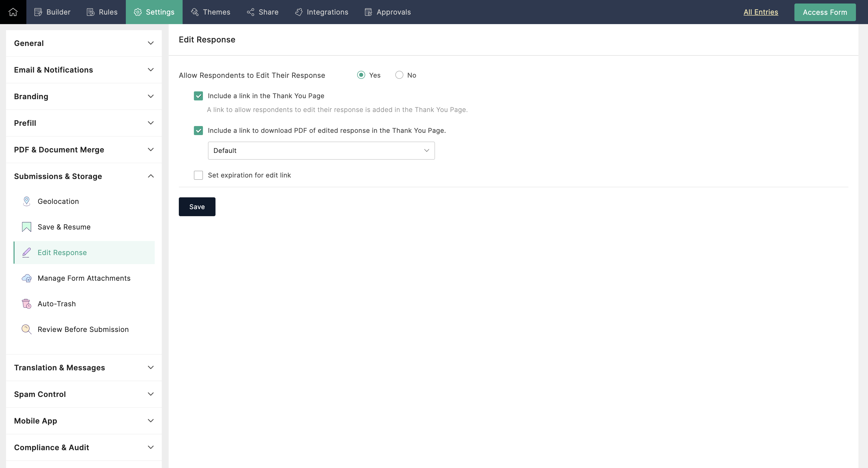Click the Approvals icon in top nav
The image size is (868, 468).
click(368, 12)
